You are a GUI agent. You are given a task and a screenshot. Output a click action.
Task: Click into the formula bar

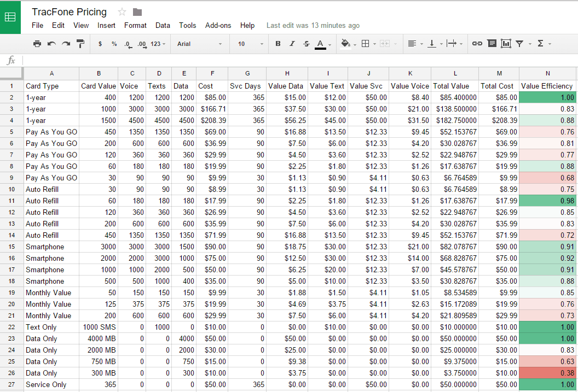tap(299, 60)
